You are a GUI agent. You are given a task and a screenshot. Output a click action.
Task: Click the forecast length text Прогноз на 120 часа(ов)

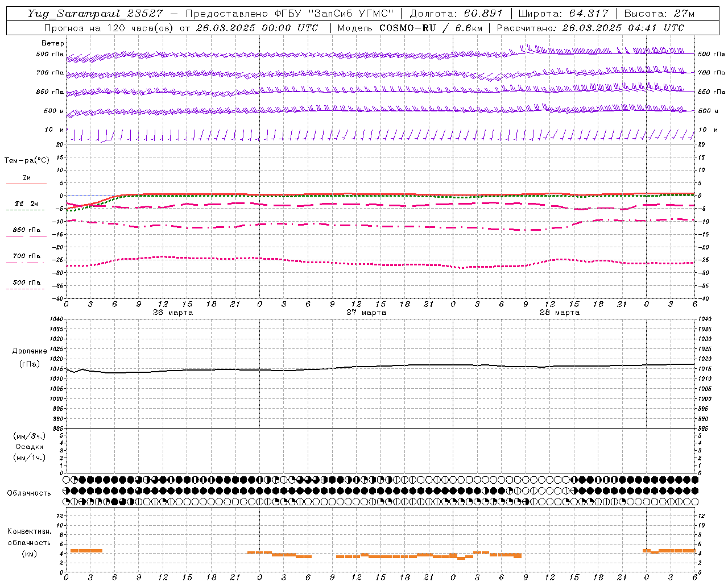tap(110, 28)
